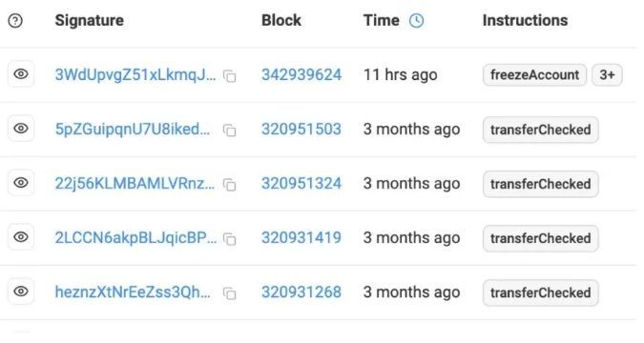Viewport: 644px width, 343px height.
Task: Preview transaction 2LCCN6akpBLJqicBP with eye icon
Action: point(21,237)
